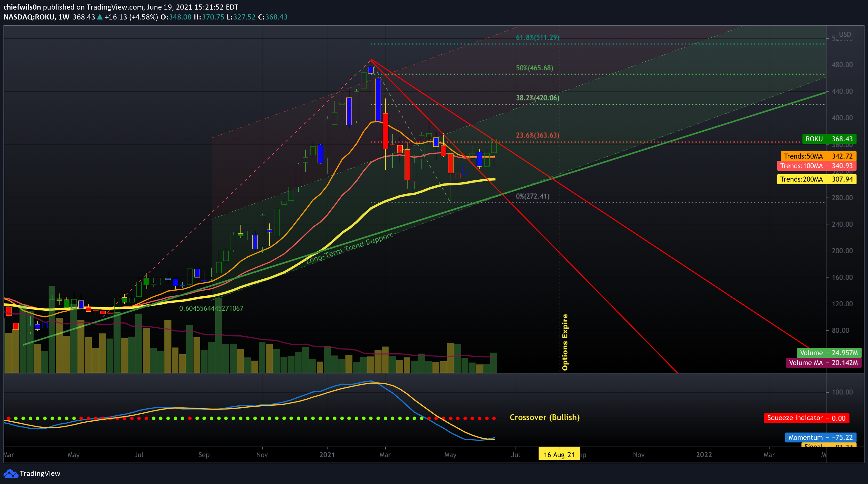
Task: Click the NASDAQ:ROKU, 1W symbol title
Action: coord(36,17)
